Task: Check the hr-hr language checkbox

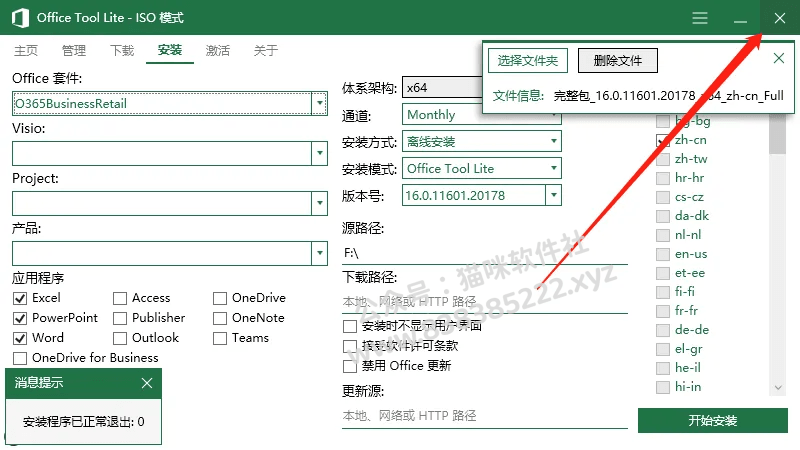Action: click(x=663, y=178)
